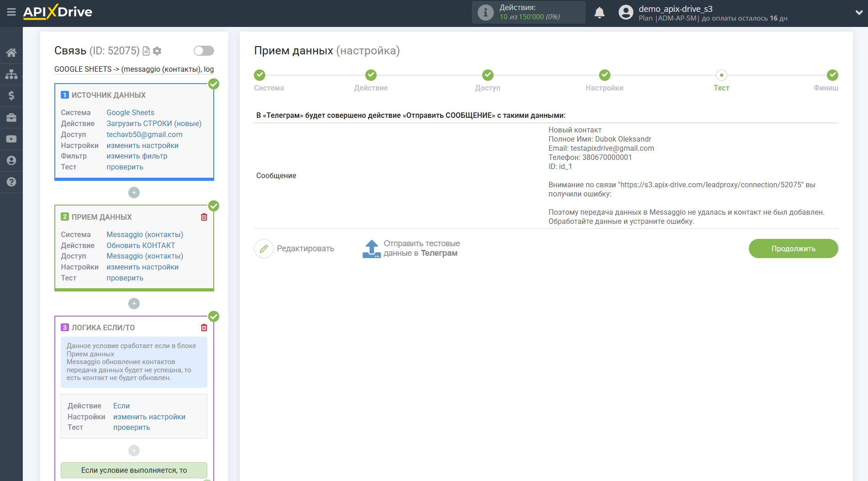Open the hamburger menu in the header
This screenshot has height=481, width=868.
(x=11, y=12)
